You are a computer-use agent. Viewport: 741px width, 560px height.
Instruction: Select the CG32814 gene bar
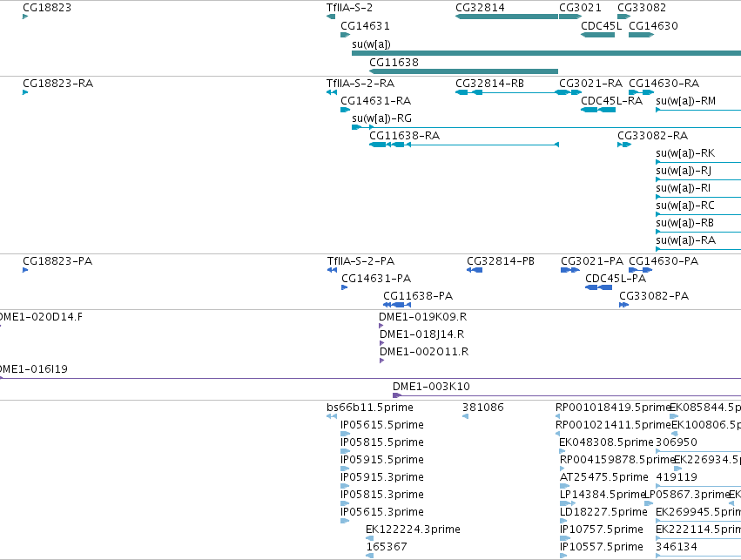[507, 17]
